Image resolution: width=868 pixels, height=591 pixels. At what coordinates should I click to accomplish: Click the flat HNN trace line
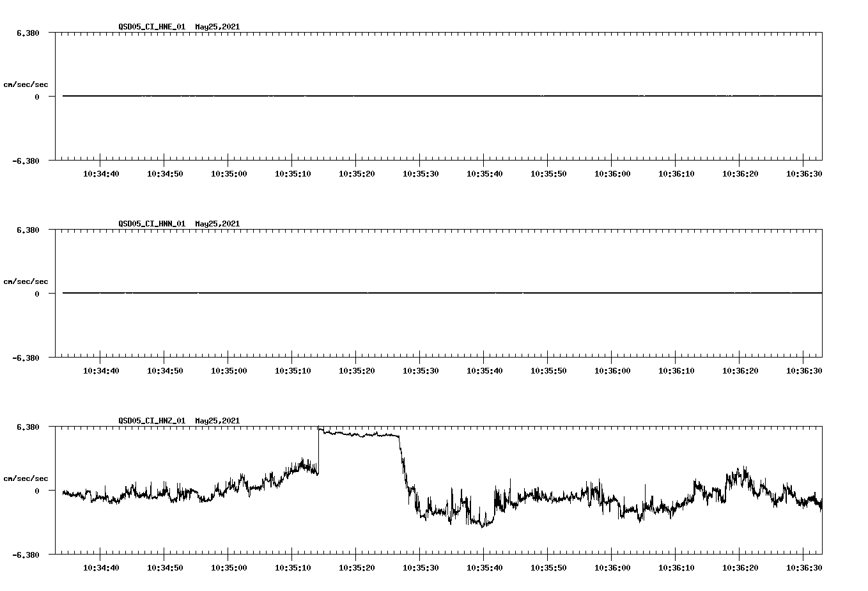pyautogui.click(x=384, y=294)
